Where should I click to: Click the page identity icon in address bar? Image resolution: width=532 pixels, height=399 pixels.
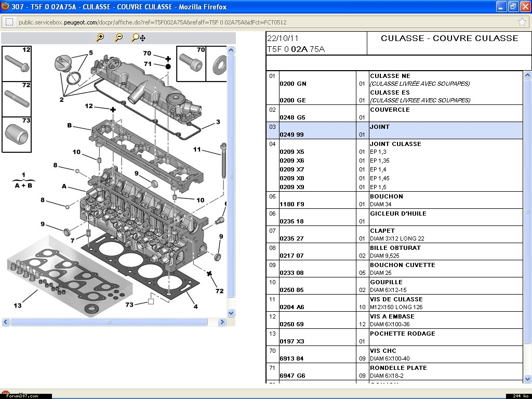pos(9,22)
